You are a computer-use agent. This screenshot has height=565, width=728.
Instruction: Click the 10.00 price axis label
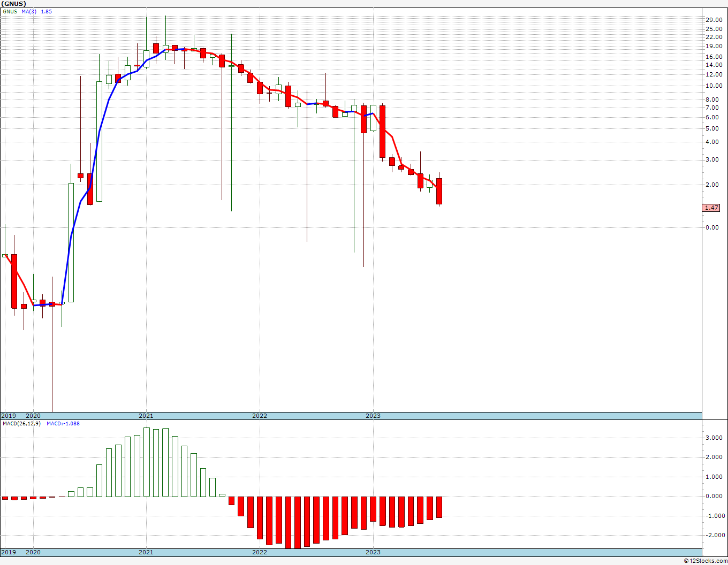(714, 86)
